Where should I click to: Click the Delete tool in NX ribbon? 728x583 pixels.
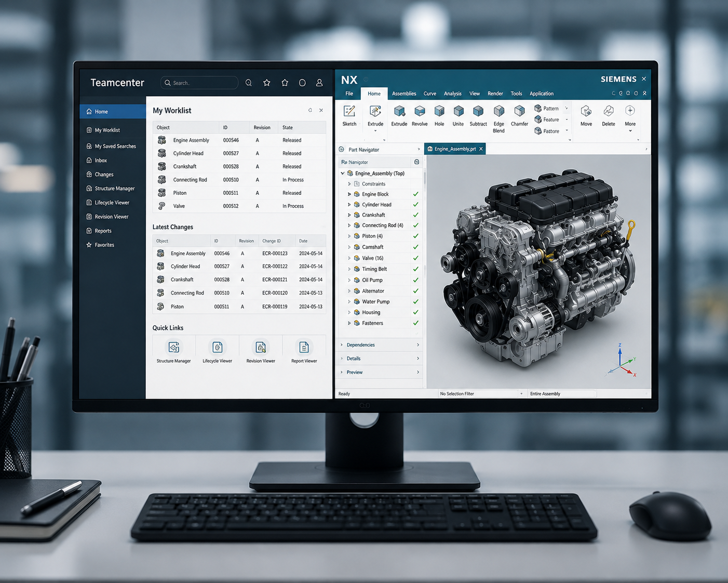609,116
